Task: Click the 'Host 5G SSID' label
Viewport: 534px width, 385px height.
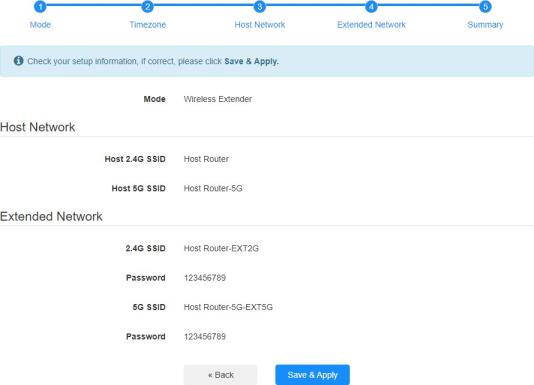Action: (x=139, y=188)
